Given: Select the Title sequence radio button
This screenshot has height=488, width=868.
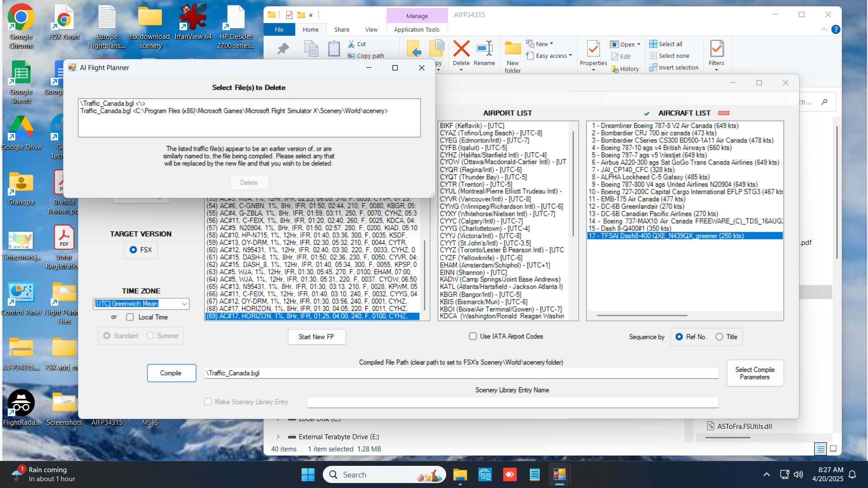Looking at the screenshot, I should coord(719,337).
